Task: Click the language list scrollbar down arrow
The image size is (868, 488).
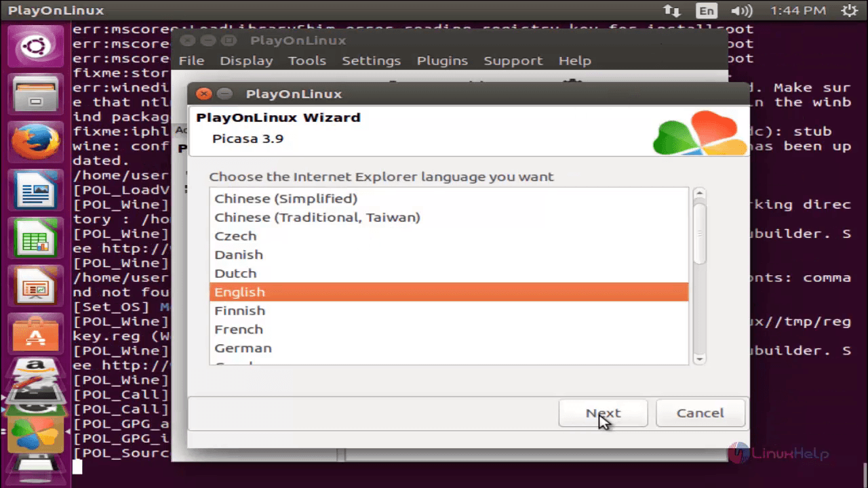Action: click(x=699, y=359)
